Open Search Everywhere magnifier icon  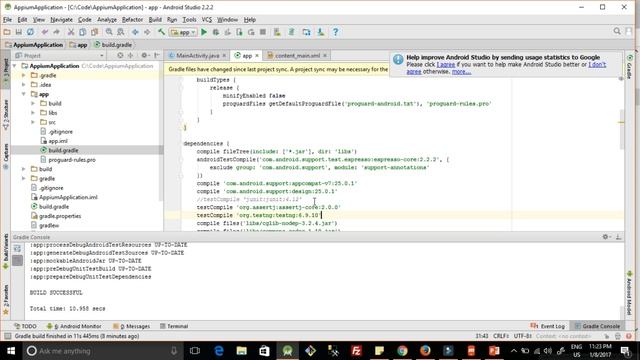pos(617,31)
